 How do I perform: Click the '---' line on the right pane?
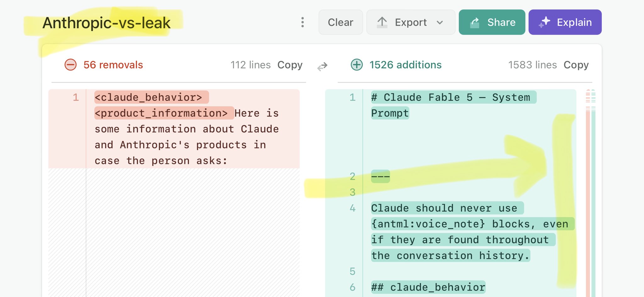(x=380, y=176)
